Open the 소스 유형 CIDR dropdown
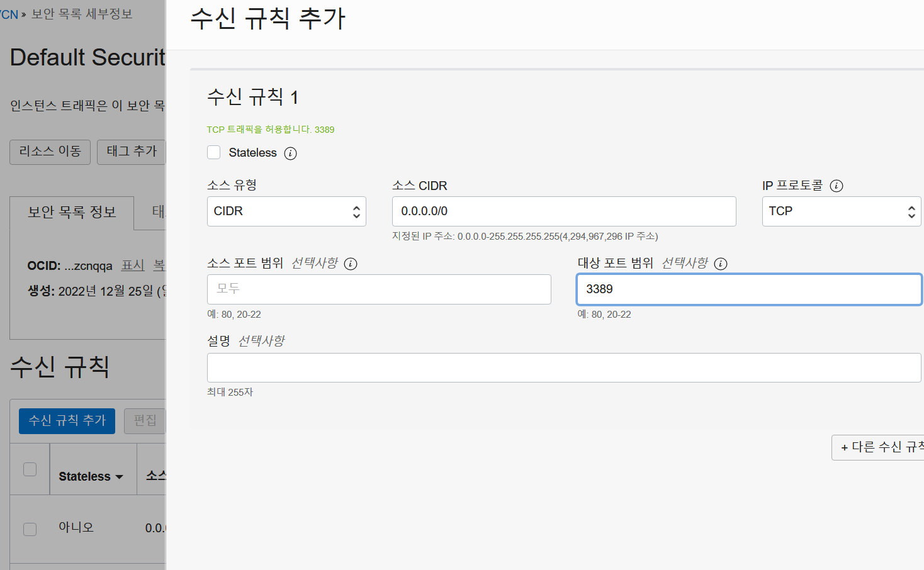The width and height of the screenshot is (924, 570). 286,211
